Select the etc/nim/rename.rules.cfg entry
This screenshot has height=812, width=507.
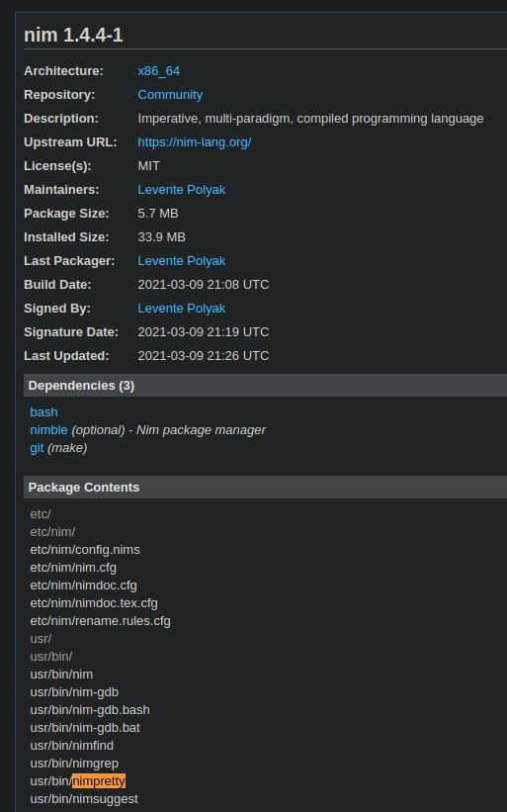click(101, 620)
